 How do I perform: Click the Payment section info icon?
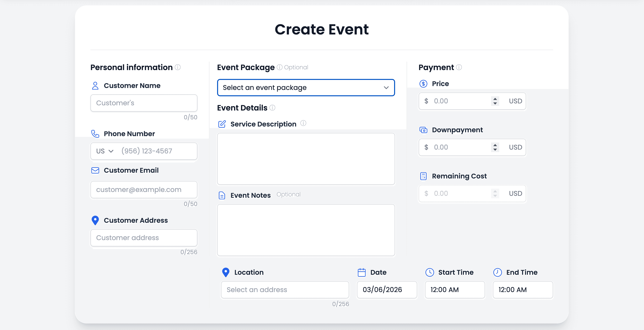459,67
